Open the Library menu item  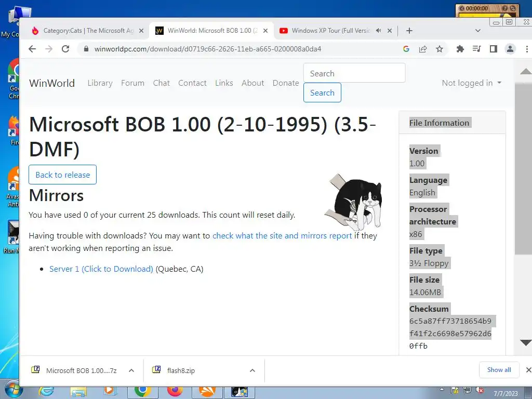100,83
